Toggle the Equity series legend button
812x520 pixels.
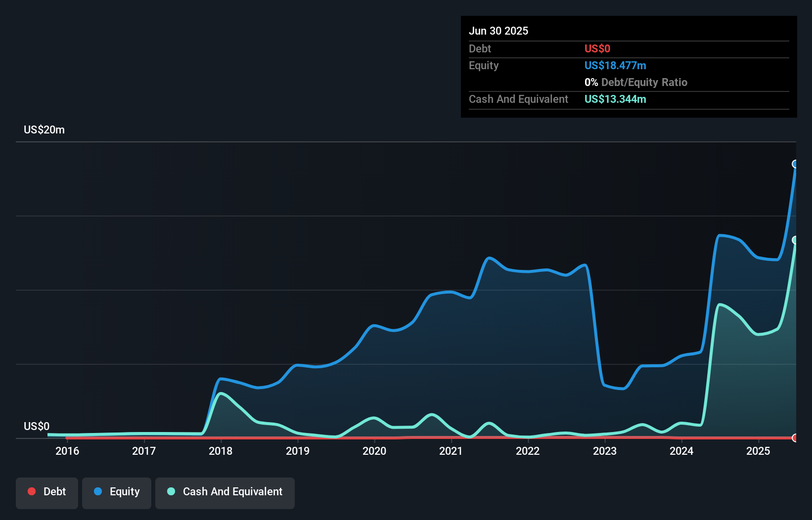click(117, 493)
